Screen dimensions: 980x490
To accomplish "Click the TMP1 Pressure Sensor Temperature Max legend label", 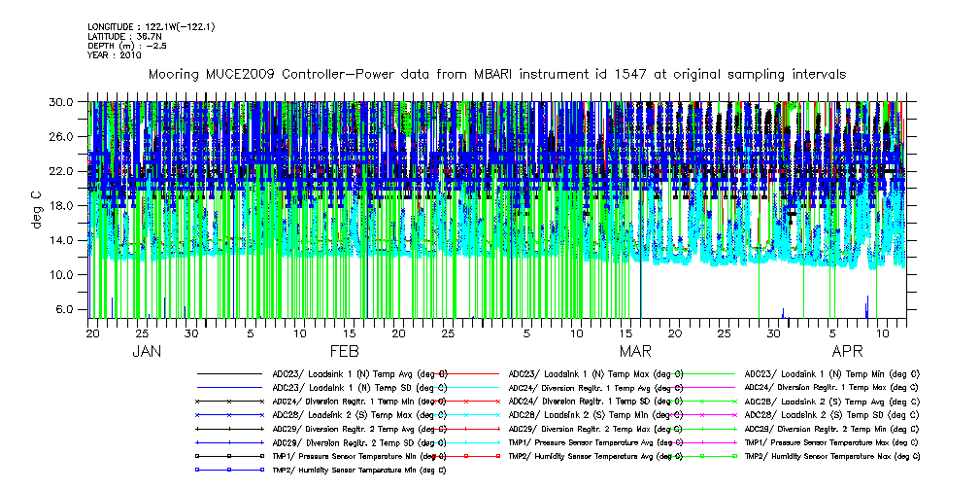I will [x=831, y=442].
